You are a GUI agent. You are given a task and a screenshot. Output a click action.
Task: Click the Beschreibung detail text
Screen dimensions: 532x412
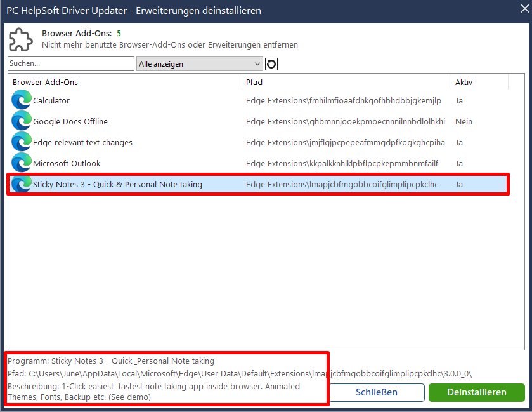pos(153,392)
